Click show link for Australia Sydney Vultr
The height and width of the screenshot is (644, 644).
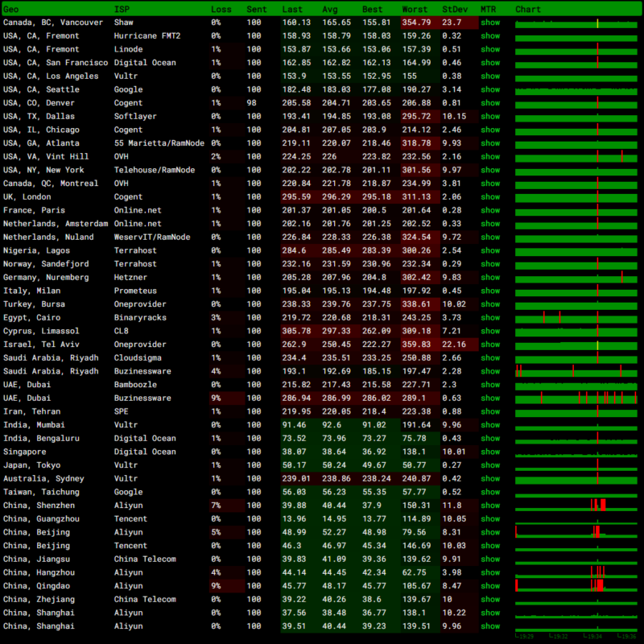pos(490,478)
